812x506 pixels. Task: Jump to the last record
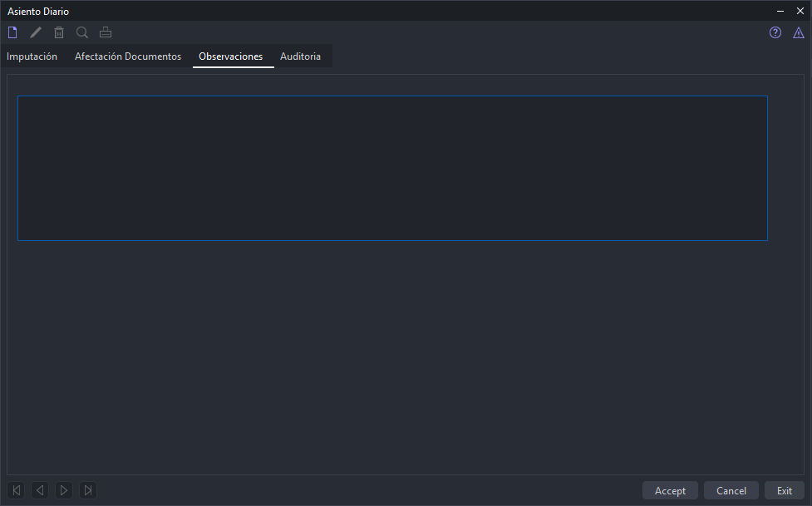88,490
